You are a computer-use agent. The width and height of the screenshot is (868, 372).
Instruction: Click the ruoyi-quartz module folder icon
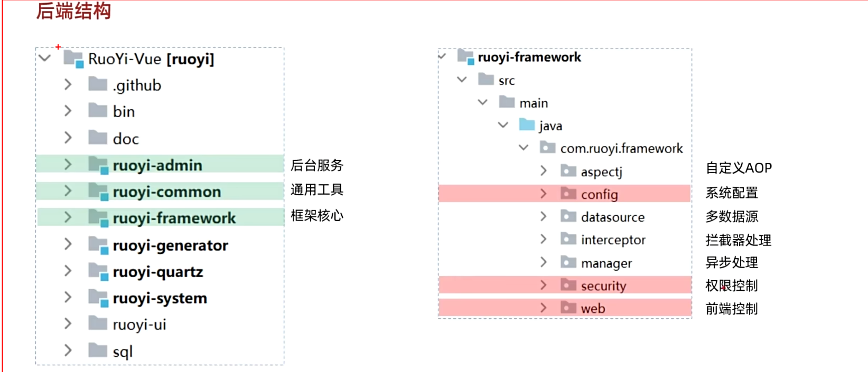tap(98, 271)
